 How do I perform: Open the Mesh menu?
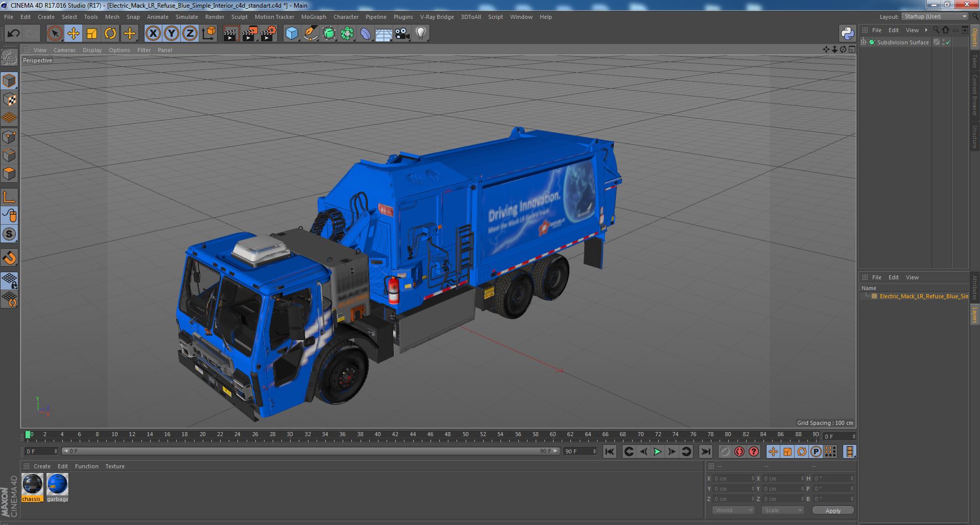[112, 17]
